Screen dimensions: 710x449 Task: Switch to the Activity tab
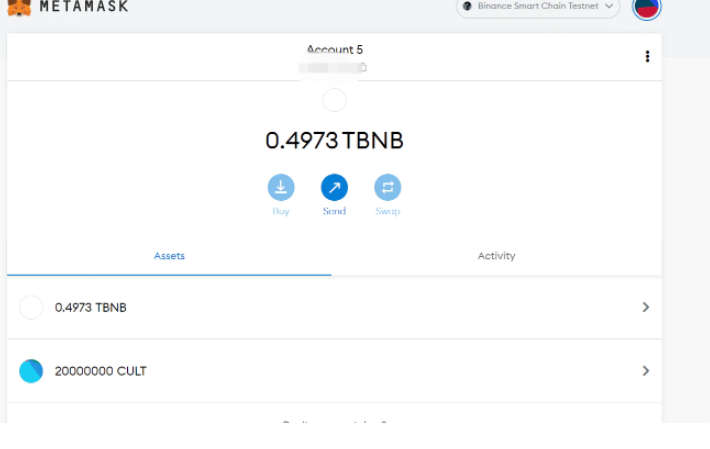click(x=496, y=256)
